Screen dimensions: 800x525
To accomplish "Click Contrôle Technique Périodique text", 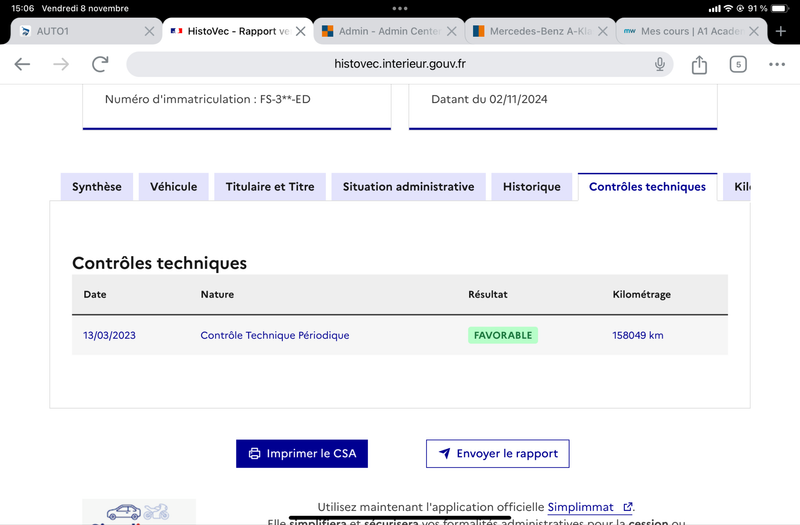I will (274, 335).
